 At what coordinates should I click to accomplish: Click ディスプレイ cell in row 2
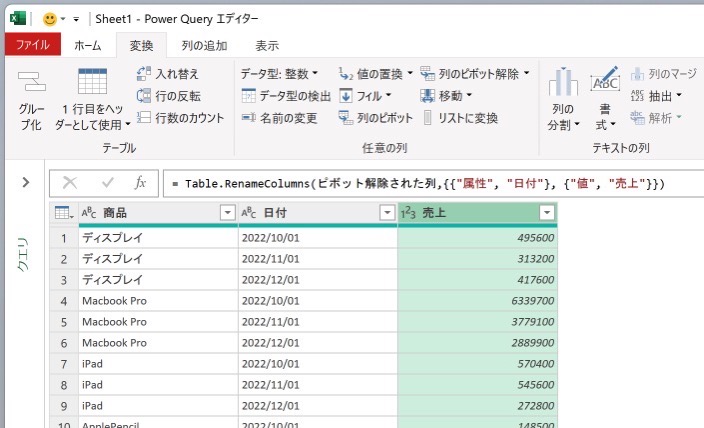click(158, 259)
